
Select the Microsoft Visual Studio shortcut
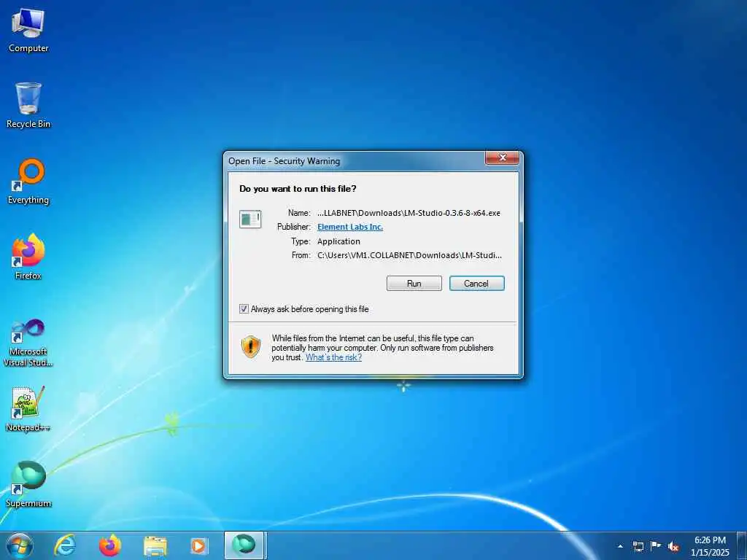pyautogui.click(x=28, y=343)
